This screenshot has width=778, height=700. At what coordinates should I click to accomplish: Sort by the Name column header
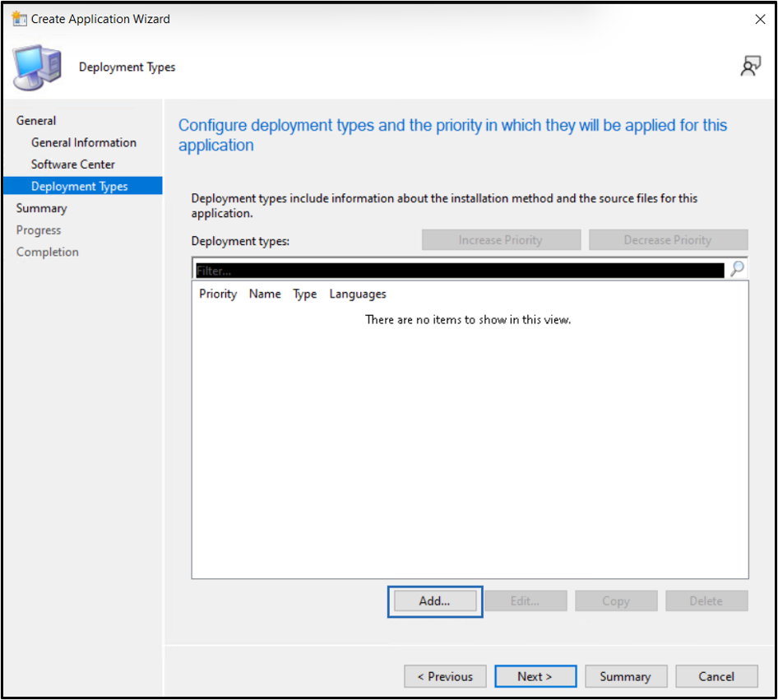click(265, 294)
